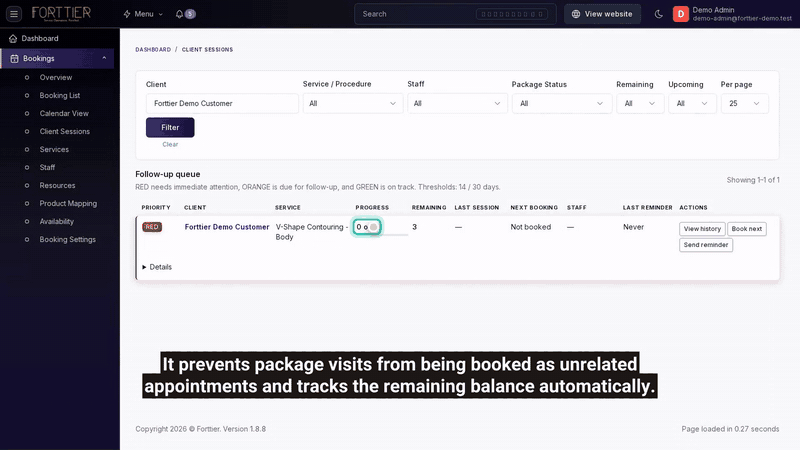Click the Forttier logo
This screenshot has width=800, height=450.
[61, 13]
